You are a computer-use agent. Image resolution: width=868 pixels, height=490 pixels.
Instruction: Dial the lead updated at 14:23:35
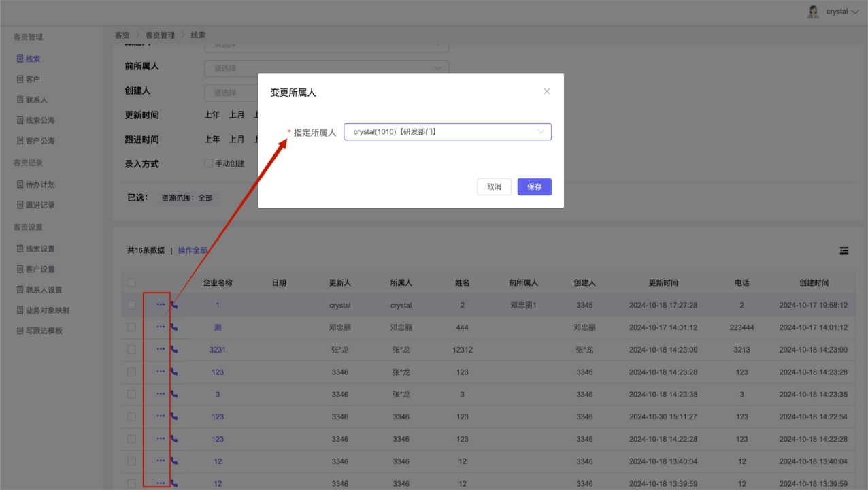tap(174, 394)
